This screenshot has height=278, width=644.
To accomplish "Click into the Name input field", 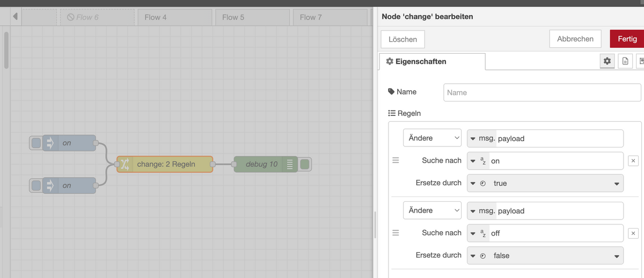I will click(542, 92).
